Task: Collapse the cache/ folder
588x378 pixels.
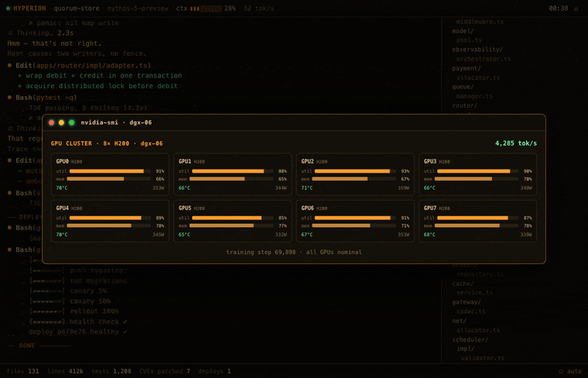Action: [463, 283]
